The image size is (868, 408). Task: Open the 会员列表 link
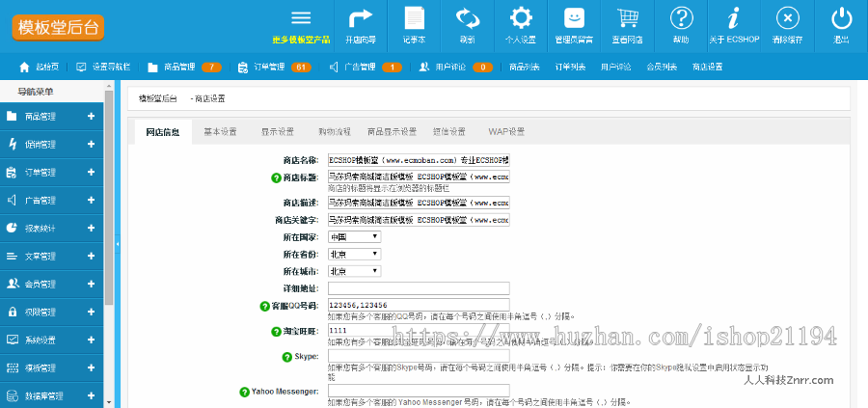tap(662, 67)
